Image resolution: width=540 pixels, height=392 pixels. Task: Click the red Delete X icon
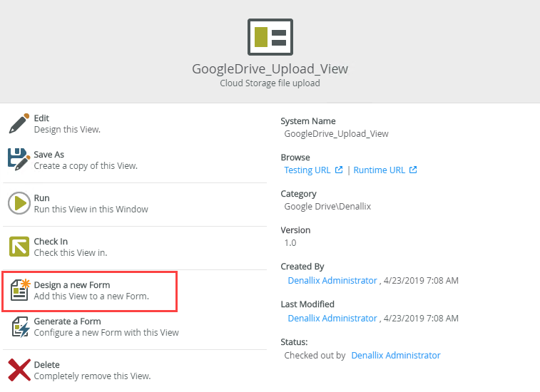[x=19, y=370]
